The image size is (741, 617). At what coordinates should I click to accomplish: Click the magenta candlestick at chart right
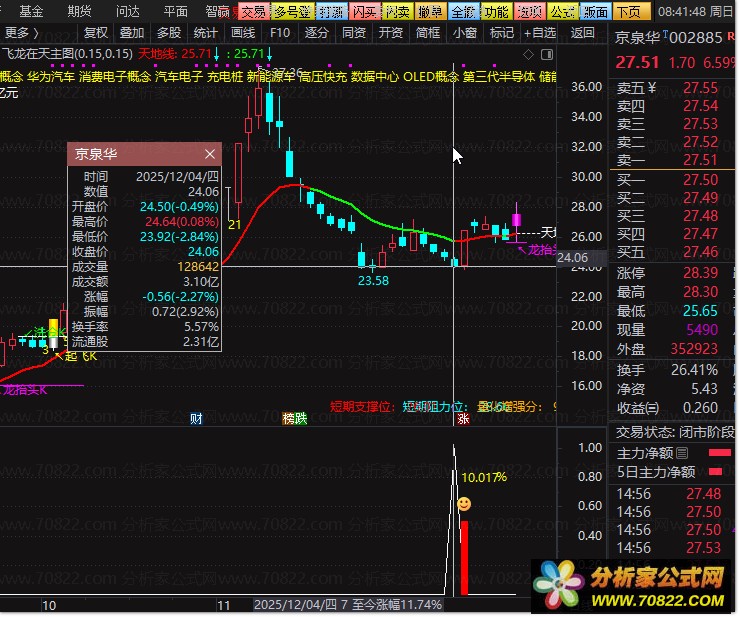[517, 220]
